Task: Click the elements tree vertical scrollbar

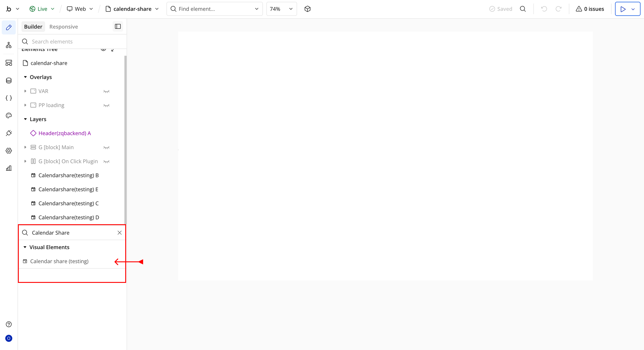Action: pyautogui.click(x=125, y=140)
